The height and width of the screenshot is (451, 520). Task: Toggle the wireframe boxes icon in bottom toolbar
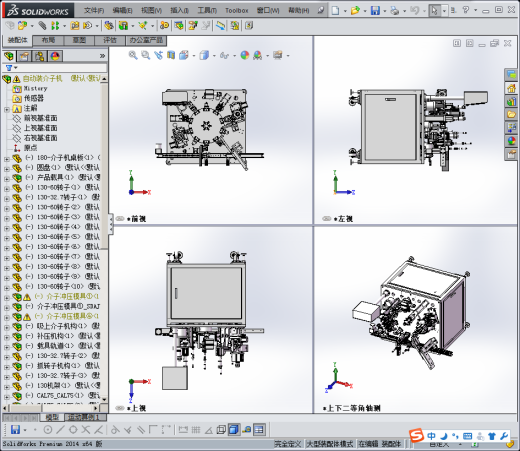tap(221, 430)
